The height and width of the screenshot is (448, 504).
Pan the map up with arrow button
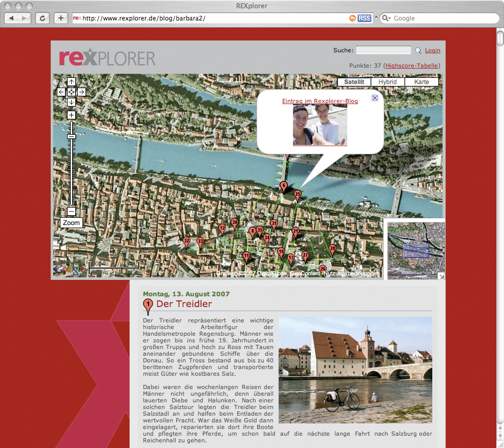pyautogui.click(x=71, y=82)
